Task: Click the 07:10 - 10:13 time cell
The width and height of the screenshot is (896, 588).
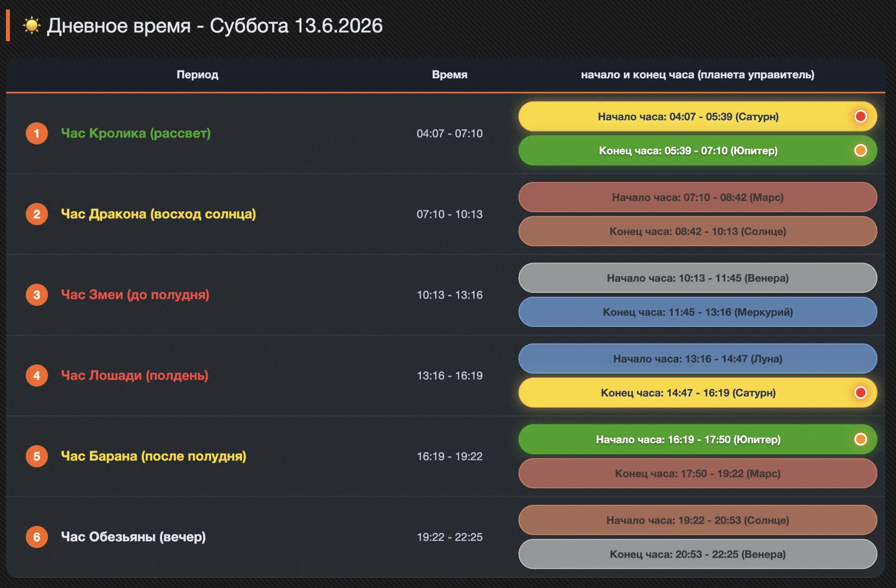Action: click(x=449, y=214)
